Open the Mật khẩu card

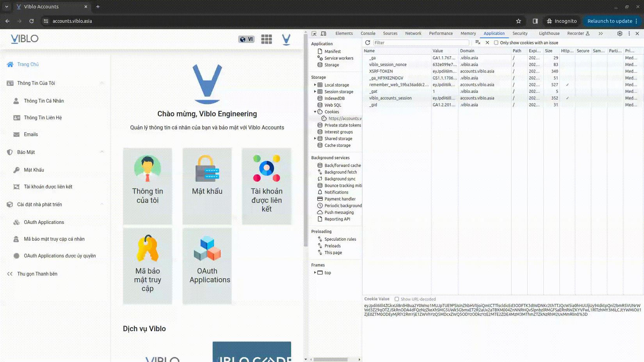point(207,186)
